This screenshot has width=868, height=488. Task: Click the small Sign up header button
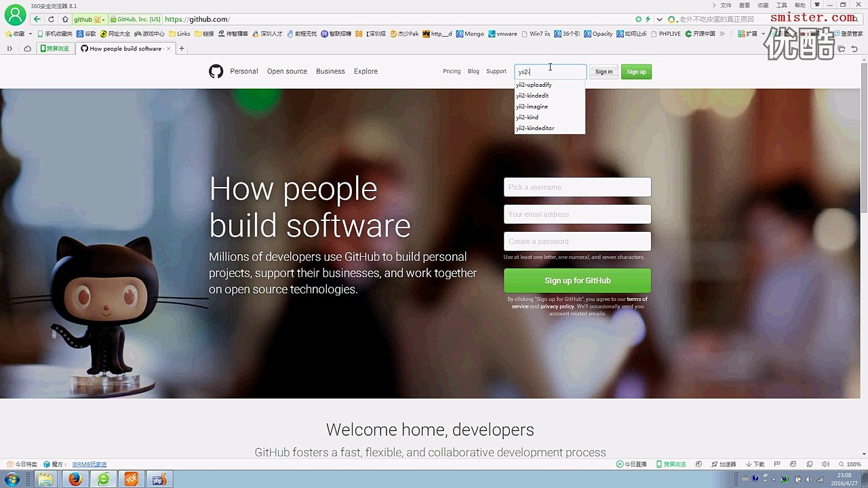pyautogui.click(x=636, y=72)
